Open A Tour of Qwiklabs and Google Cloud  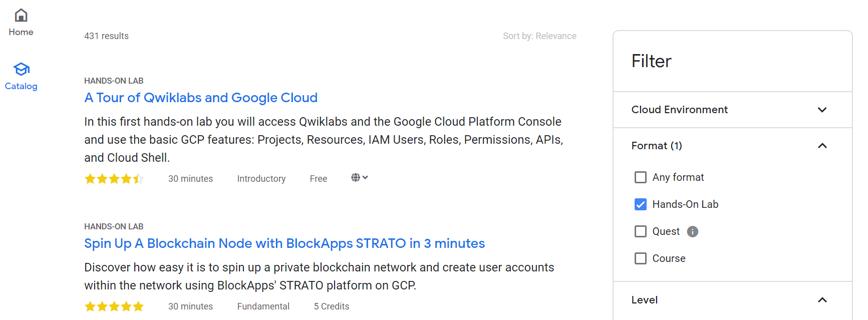(201, 98)
